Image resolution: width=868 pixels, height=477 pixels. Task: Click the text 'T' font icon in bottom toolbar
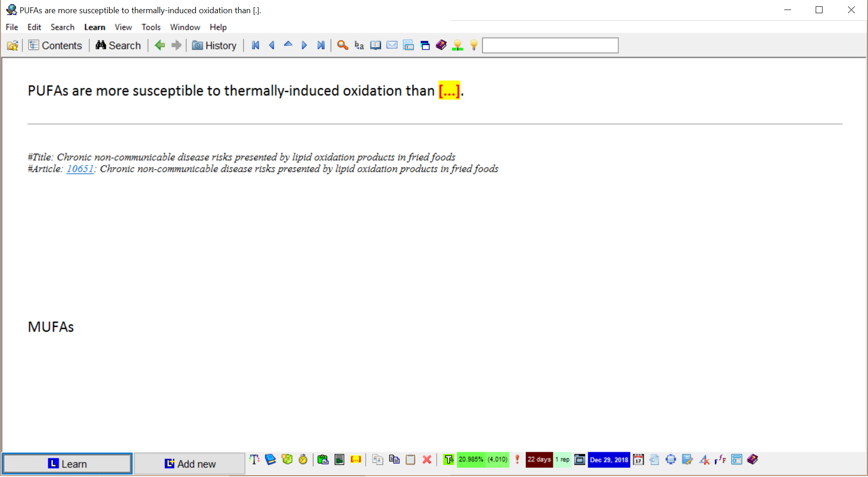point(254,460)
